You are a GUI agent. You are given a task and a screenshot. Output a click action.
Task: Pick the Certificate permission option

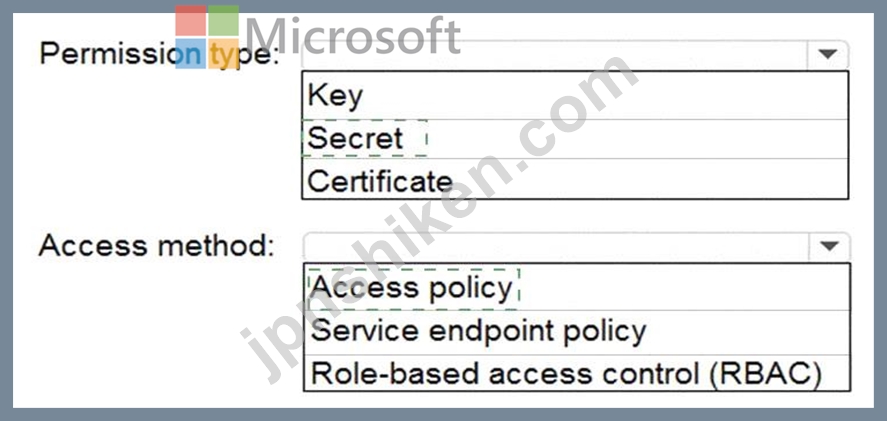click(x=575, y=179)
